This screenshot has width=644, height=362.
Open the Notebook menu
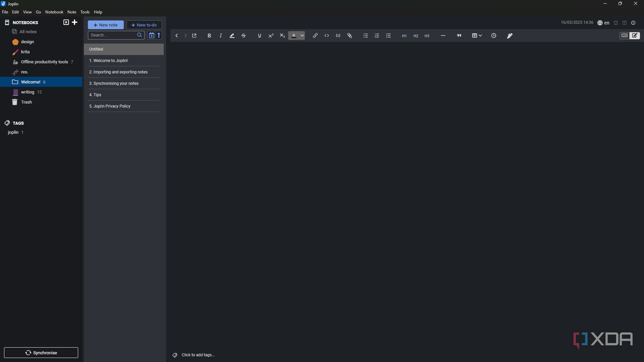(x=54, y=12)
